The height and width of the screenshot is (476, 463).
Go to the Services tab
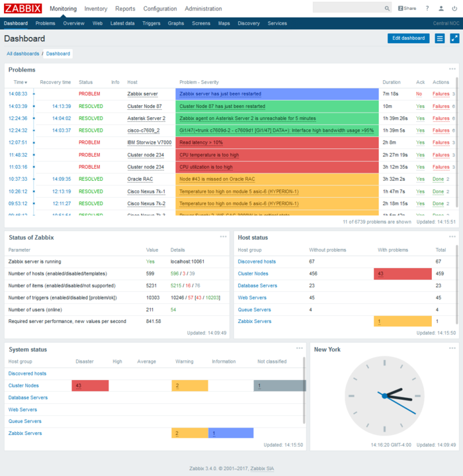tap(277, 23)
